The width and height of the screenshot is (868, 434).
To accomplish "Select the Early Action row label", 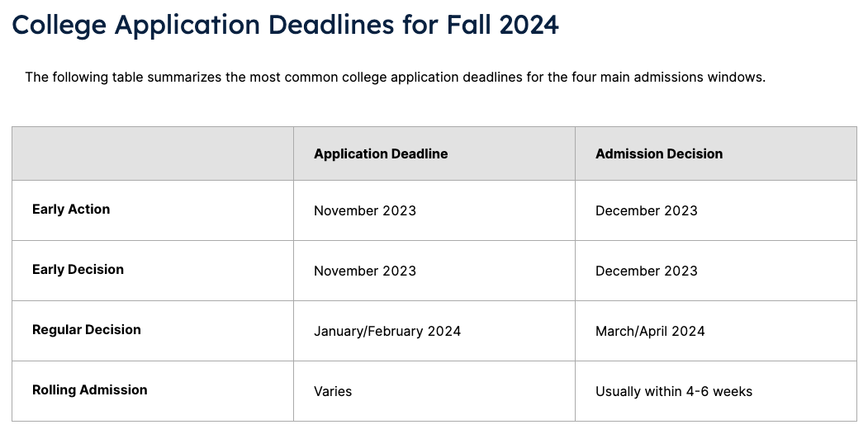I will coord(71,210).
